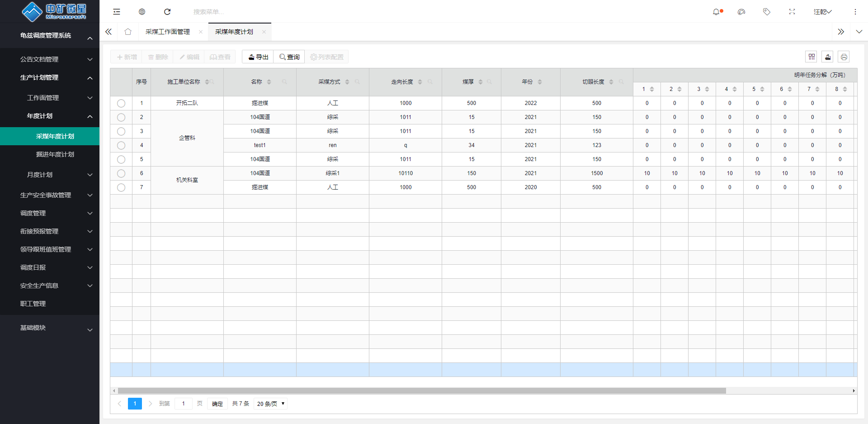Screen dimensions: 868x424
Task: Select radio button for row 6
Action: (x=121, y=173)
